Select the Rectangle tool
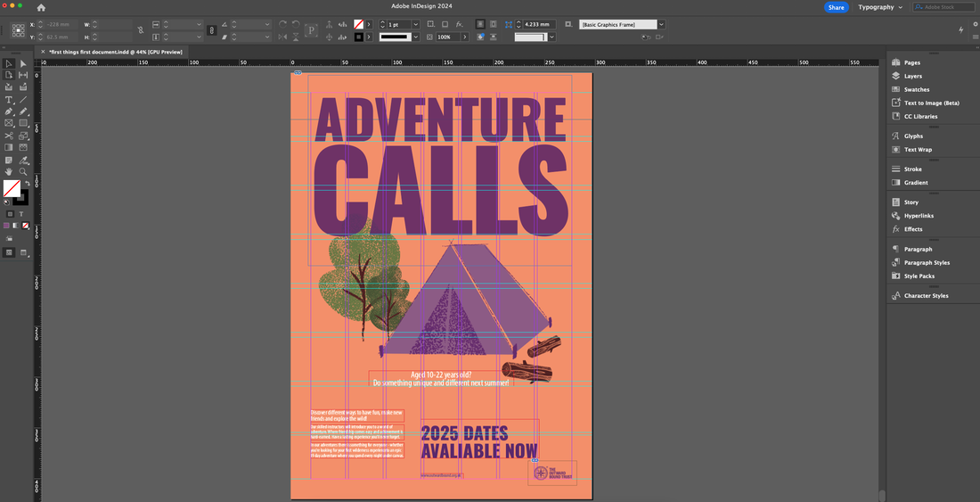The width and height of the screenshot is (980, 502). click(x=23, y=123)
